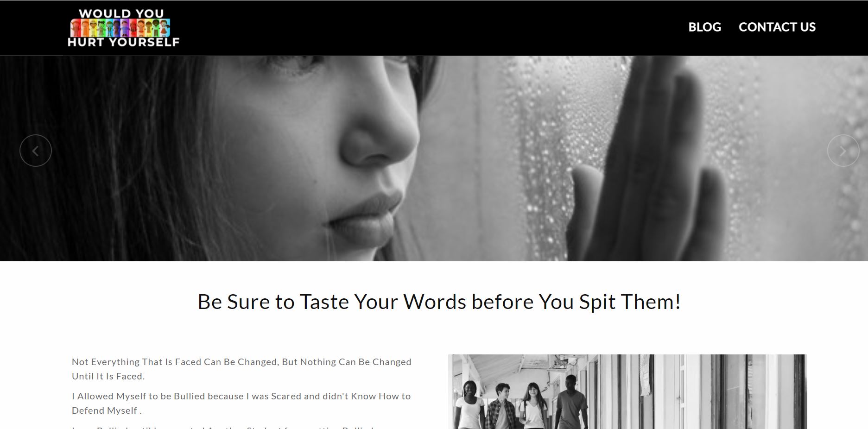Click the tall man in the dark t-shirt
The width and height of the screenshot is (868, 429).
(x=571, y=402)
